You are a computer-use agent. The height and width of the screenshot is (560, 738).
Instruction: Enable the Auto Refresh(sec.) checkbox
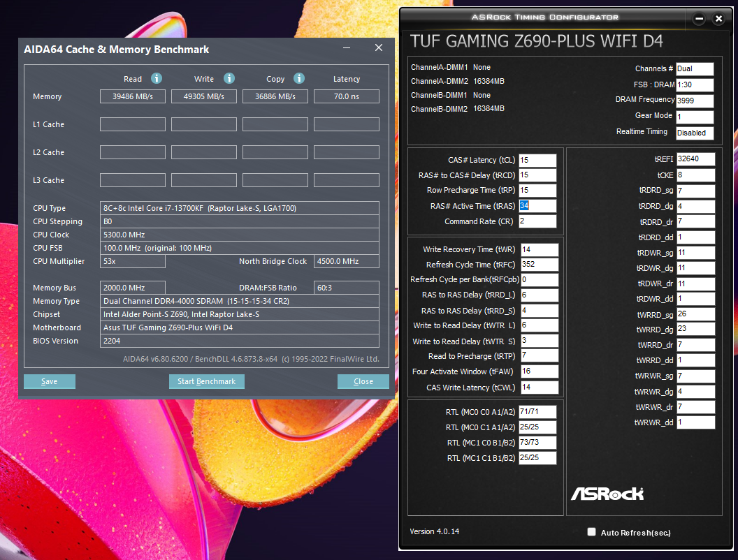tap(592, 532)
